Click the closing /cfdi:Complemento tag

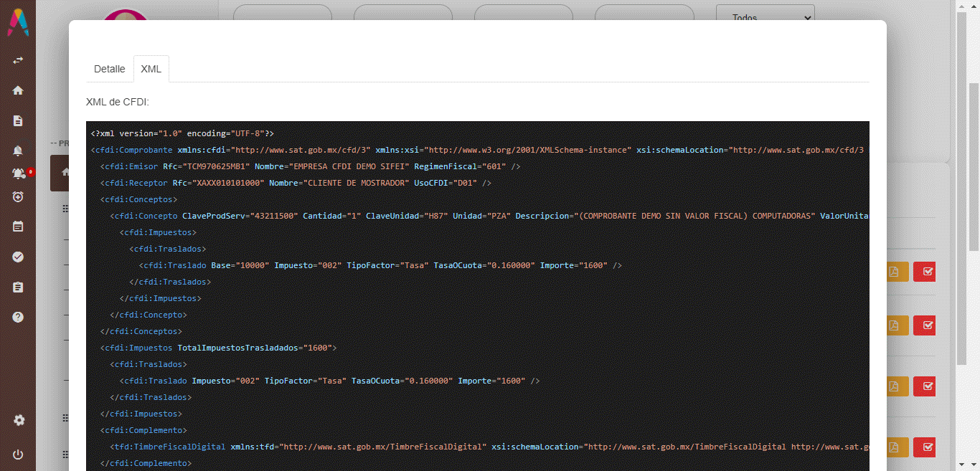[x=146, y=463]
